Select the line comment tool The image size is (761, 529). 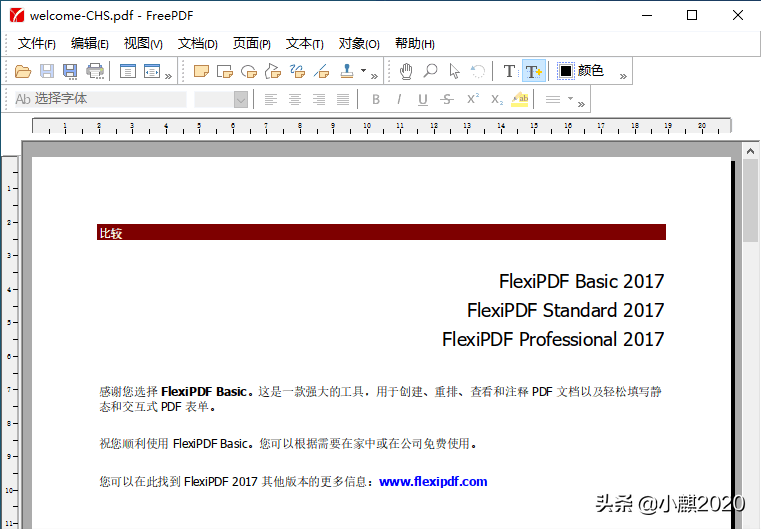click(x=321, y=72)
